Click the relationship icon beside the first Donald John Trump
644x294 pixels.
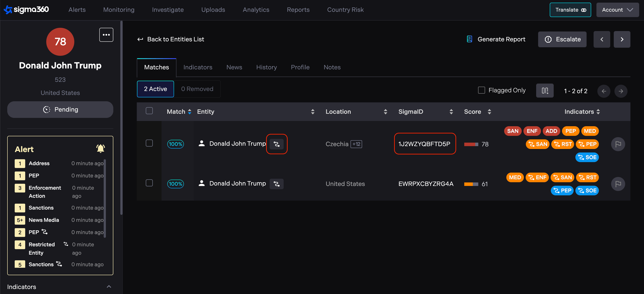pos(276,144)
